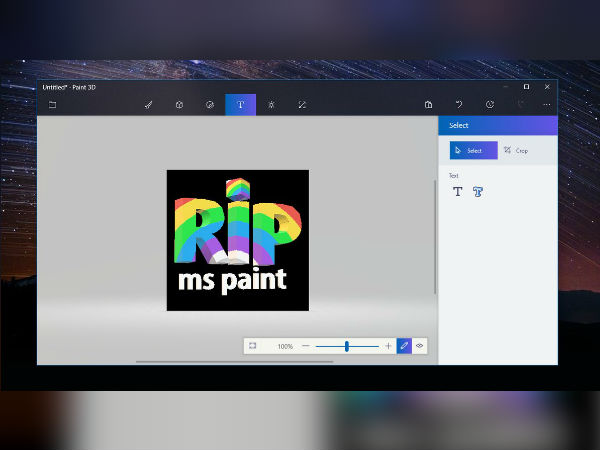
Task: Click the fit-to-screen icon in zoom bar
Action: [253, 346]
